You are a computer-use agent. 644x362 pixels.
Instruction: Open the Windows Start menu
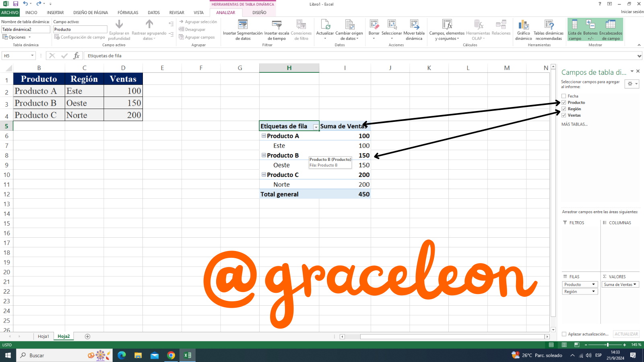8,355
